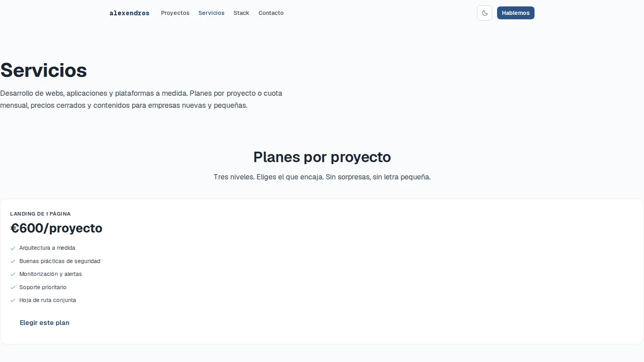Open the Contacto navigation link
The image size is (644, 362).
pos(271,13)
